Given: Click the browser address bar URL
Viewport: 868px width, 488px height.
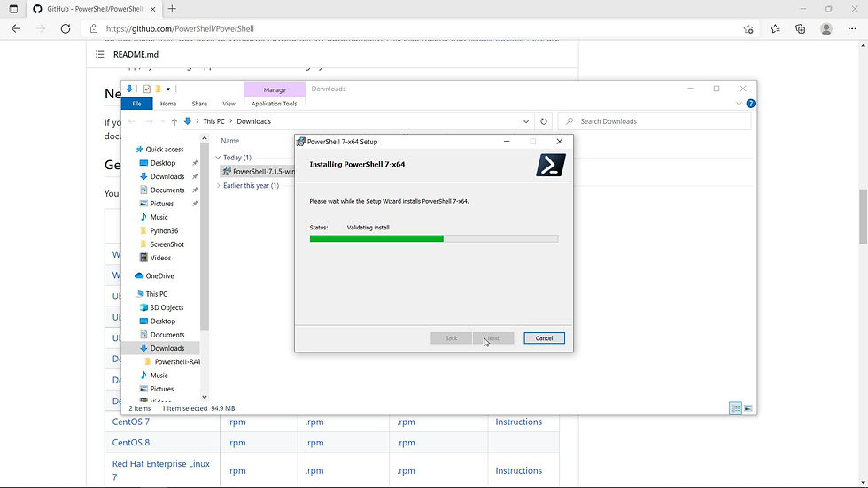Looking at the screenshot, I should pyautogui.click(x=180, y=28).
